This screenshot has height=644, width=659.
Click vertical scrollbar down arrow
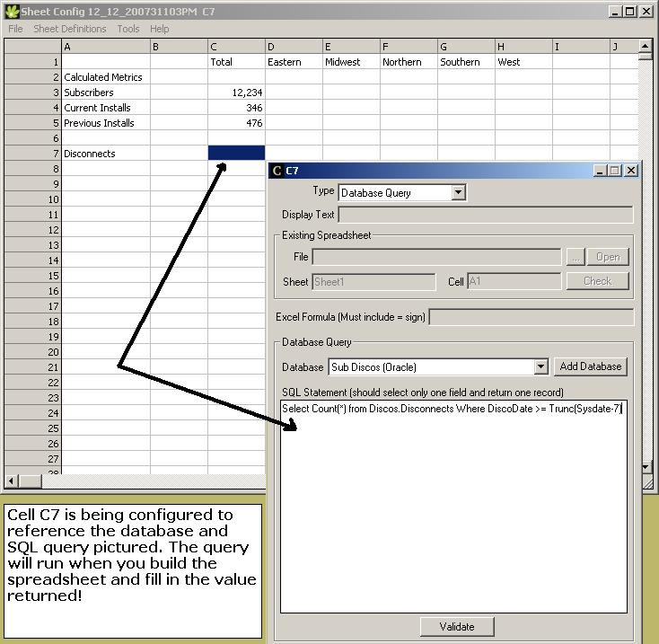pos(646,467)
